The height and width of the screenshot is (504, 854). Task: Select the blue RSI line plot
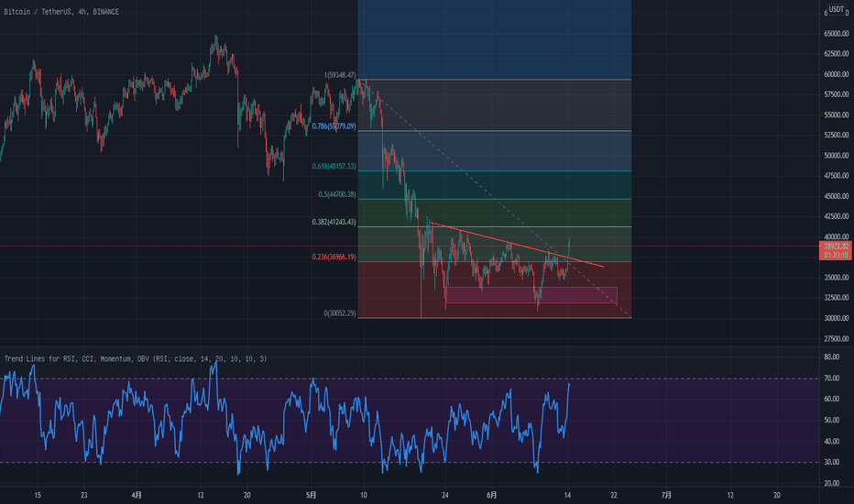283,420
